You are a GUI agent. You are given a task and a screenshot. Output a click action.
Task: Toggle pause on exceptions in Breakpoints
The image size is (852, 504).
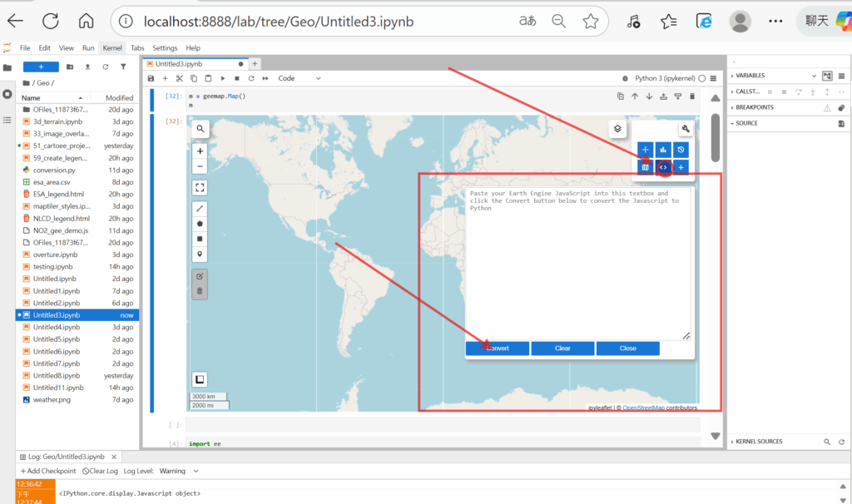coord(826,107)
